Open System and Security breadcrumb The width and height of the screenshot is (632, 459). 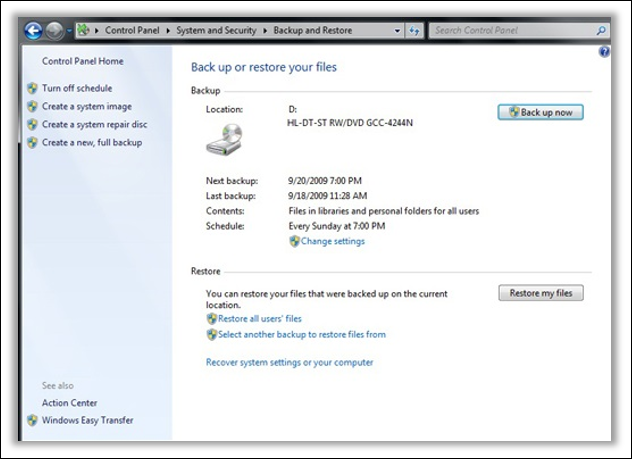coord(216,31)
